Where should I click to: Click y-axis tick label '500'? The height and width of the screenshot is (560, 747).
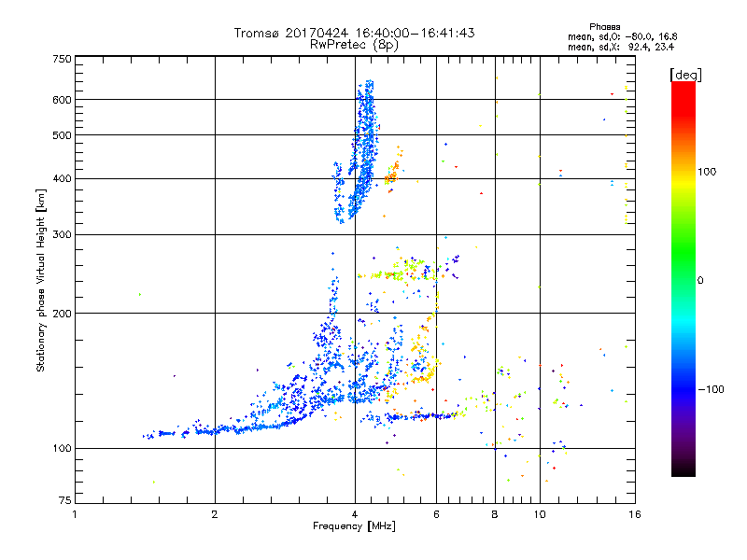(x=63, y=135)
